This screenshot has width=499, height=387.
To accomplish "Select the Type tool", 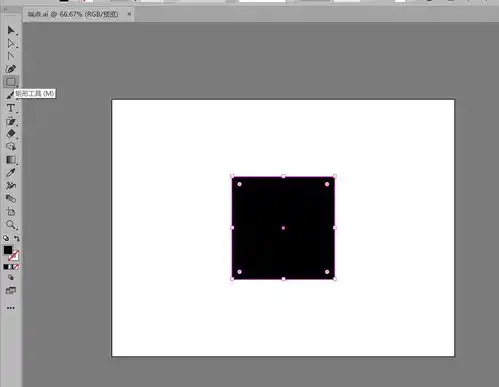I will (x=11, y=108).
